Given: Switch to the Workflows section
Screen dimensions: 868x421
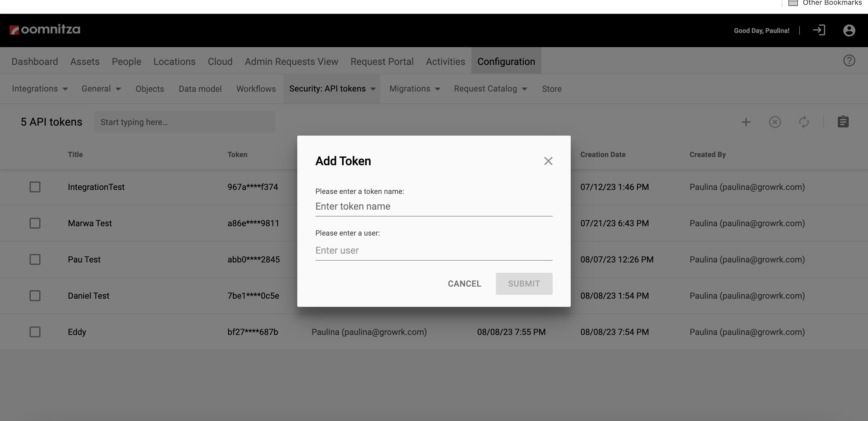Looking at the screenshot, I should click(x=256, y=89).
